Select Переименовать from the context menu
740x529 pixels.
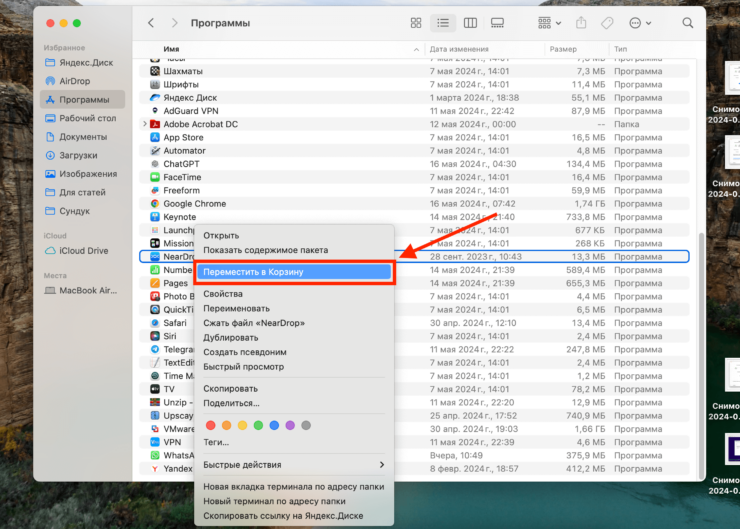236,309
